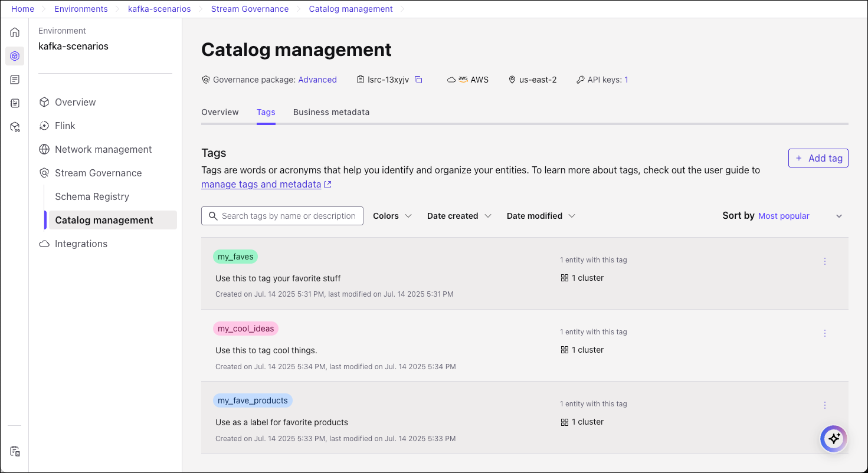The height and width of the screenshot is (473, 868).
Task: Click the external link icon beside manage tags
Action: pos(328,184)
